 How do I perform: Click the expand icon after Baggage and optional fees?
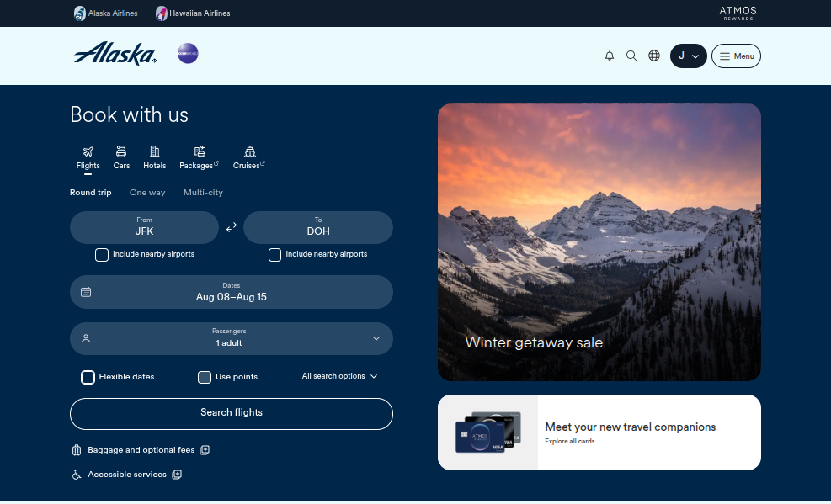(x=205, y=450)
